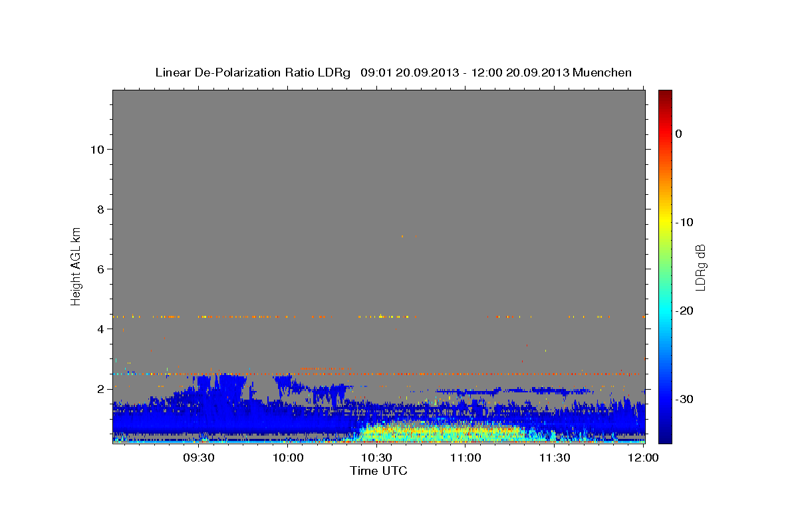Click the plot title 'Linear De-Polarization Ratio LDRg'
The height and width of the screenshot is (532, 798).
point(253,72)
